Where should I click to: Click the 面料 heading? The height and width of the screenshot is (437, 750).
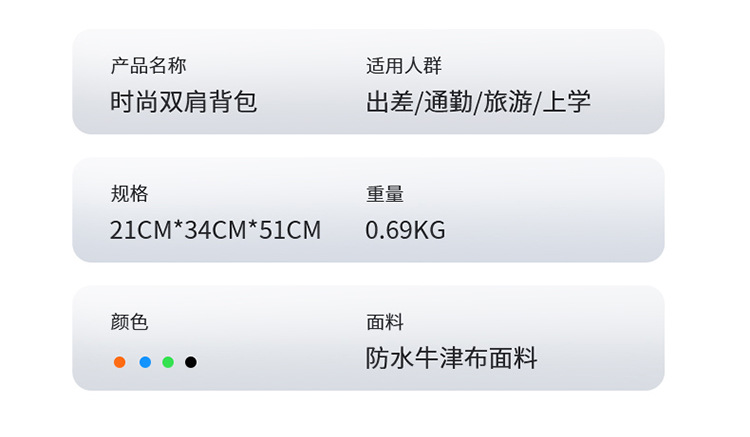coord(385,322)
